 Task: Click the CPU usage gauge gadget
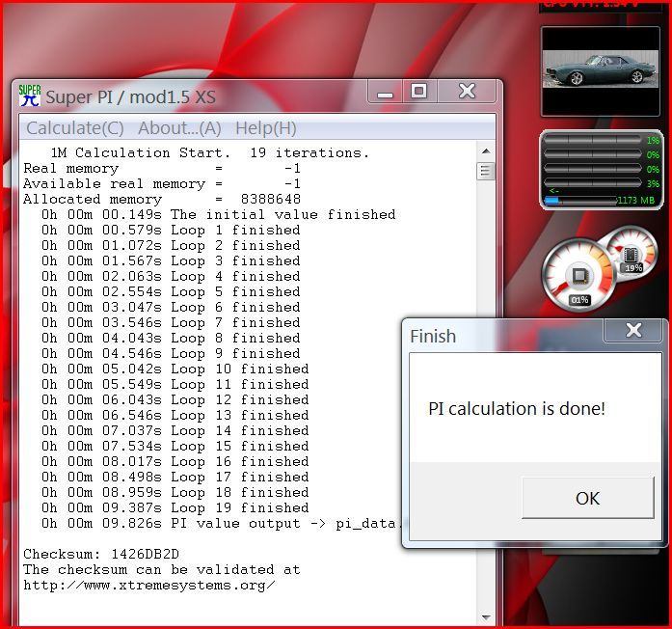click(578, 275)
